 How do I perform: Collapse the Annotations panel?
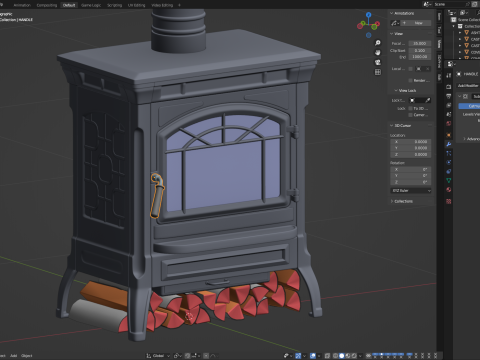point(392,13)
